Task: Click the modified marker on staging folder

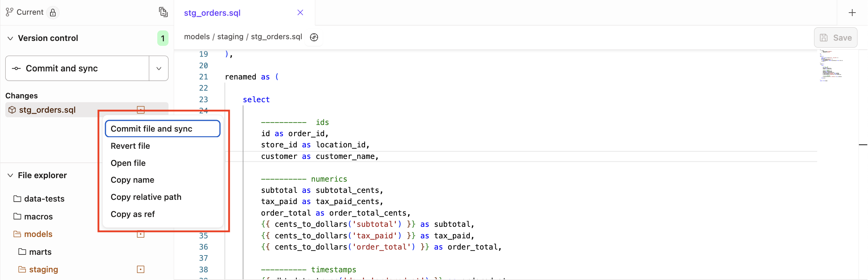Action: [141, 269]
